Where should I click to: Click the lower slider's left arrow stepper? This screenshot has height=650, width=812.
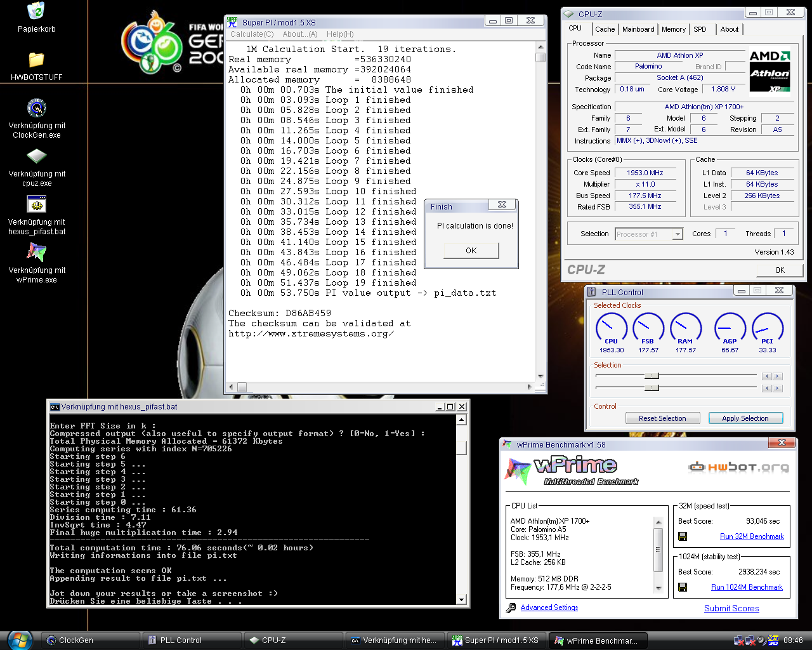tap(767, 388)
